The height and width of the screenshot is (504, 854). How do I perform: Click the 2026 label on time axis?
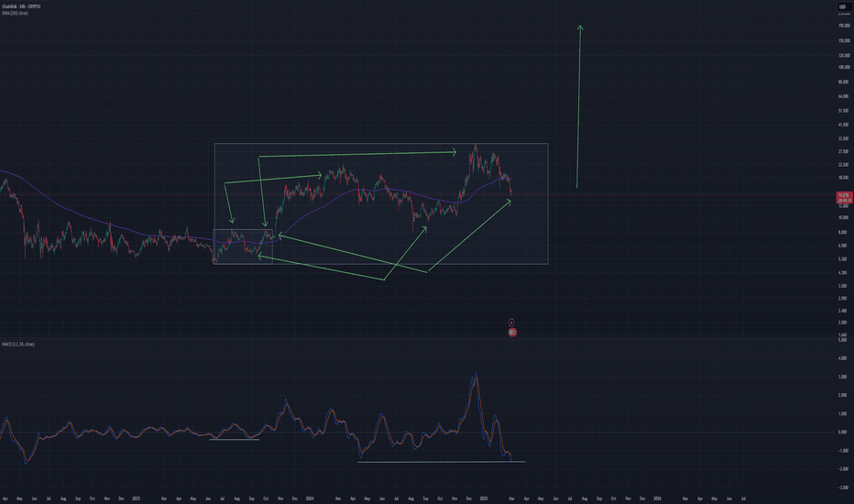pos(657,499)
